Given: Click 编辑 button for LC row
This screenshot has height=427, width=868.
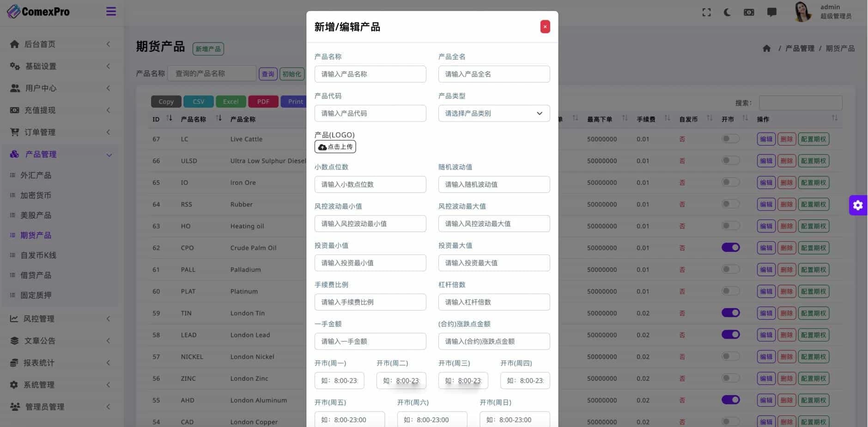Looking at the screenshot, I should [766, 139].
